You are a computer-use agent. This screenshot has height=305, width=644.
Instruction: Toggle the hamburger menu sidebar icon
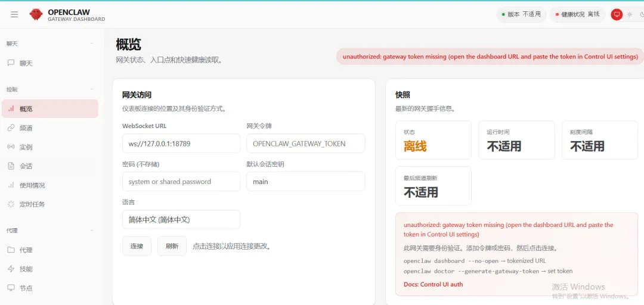tap(14, 14)
